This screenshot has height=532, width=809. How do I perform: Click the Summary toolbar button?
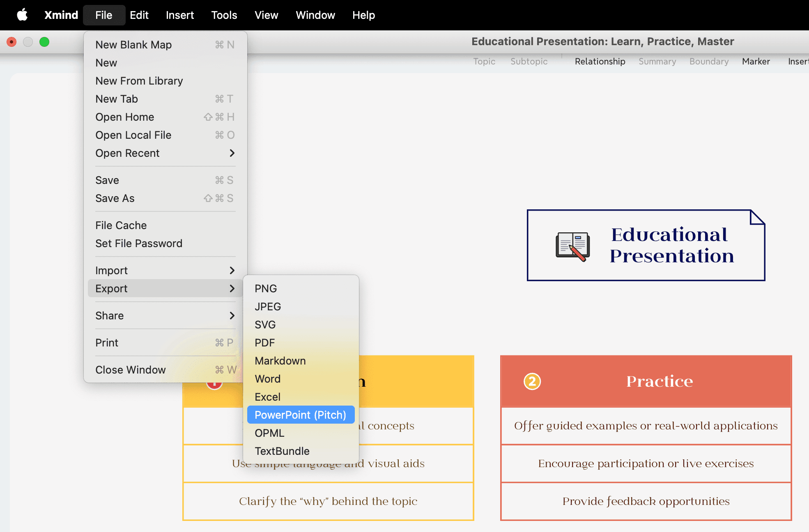(x=657, y=61)
